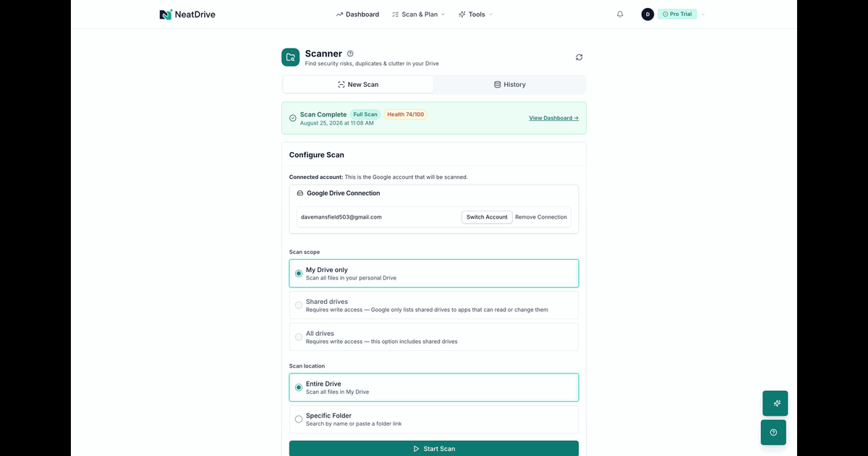The width and height of the screenshot is (868, 456).
Task: Click the Health 74/100 badge
Action: 405,114
